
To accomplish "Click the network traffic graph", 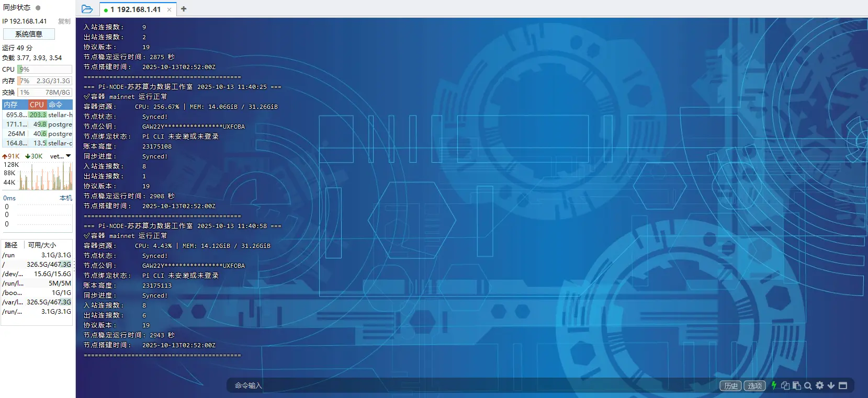I will [46, 176].
